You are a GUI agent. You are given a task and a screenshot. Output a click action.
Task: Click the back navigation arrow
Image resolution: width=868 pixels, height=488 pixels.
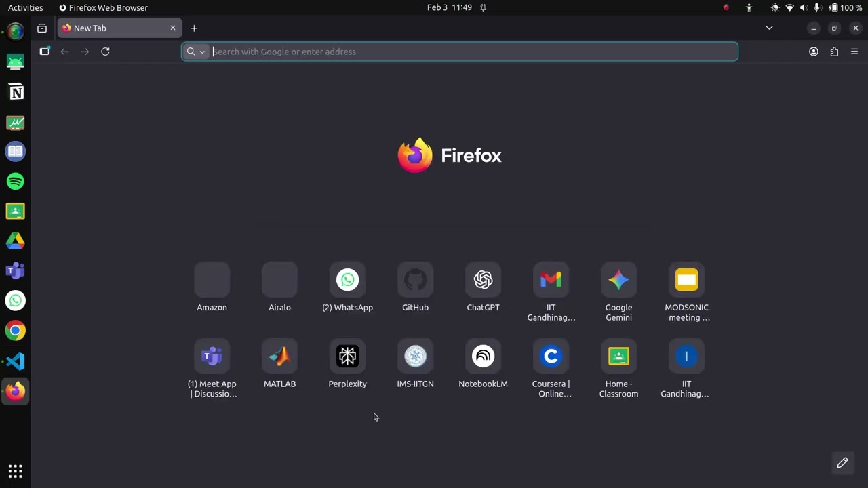64,52
